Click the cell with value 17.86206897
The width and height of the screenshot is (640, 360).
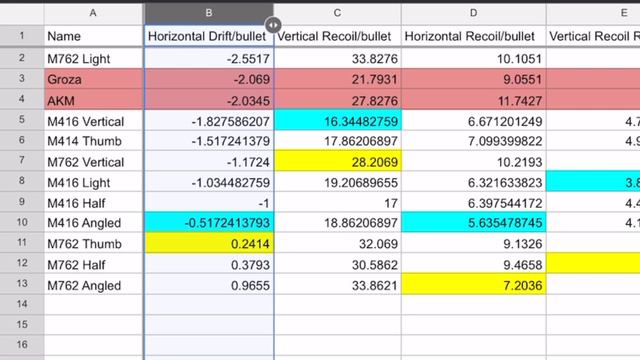click(x=338, y=141)
